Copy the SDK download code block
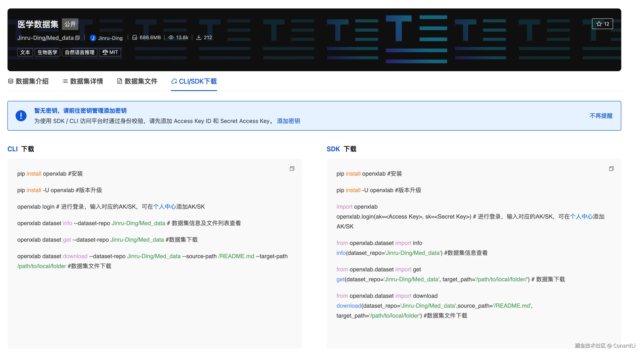The image size is (644, 357). coord(611,169)
